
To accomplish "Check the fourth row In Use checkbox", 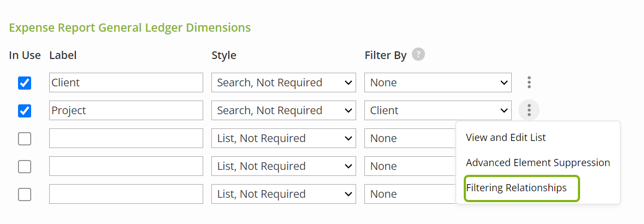I will pos(25,166).
